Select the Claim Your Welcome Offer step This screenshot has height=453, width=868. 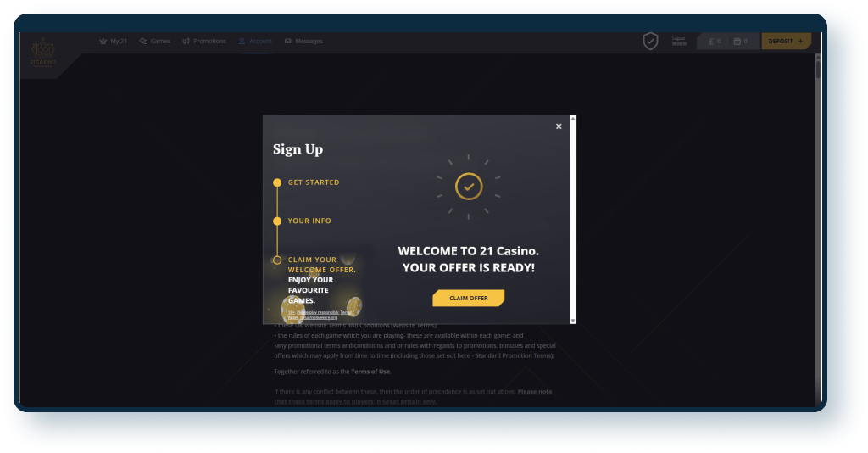tap(314, 265)
